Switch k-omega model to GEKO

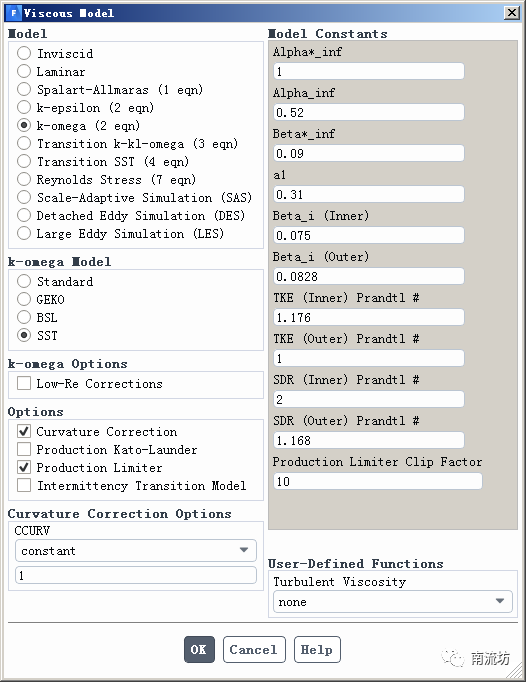pos(23,299)
